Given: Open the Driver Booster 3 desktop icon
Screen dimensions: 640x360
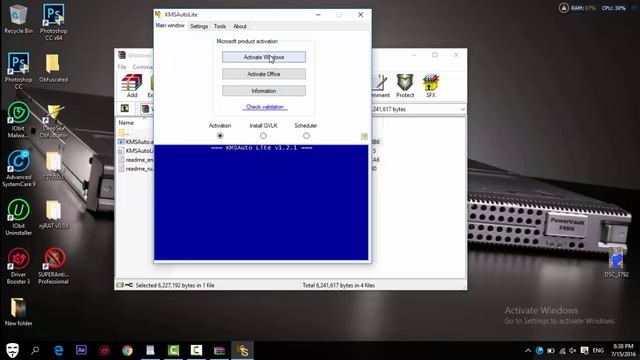Looking at the screenshot, I should pos(18,266).
